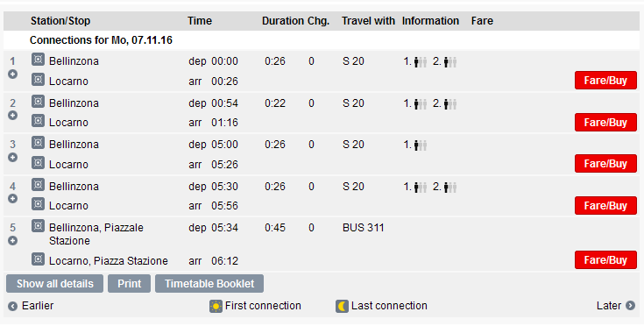Click the Last connection link

point(389,306)
